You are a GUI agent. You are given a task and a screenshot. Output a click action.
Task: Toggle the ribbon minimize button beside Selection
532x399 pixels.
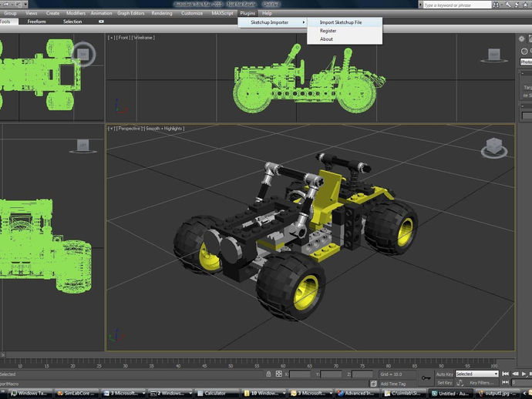tap(101, 22)
